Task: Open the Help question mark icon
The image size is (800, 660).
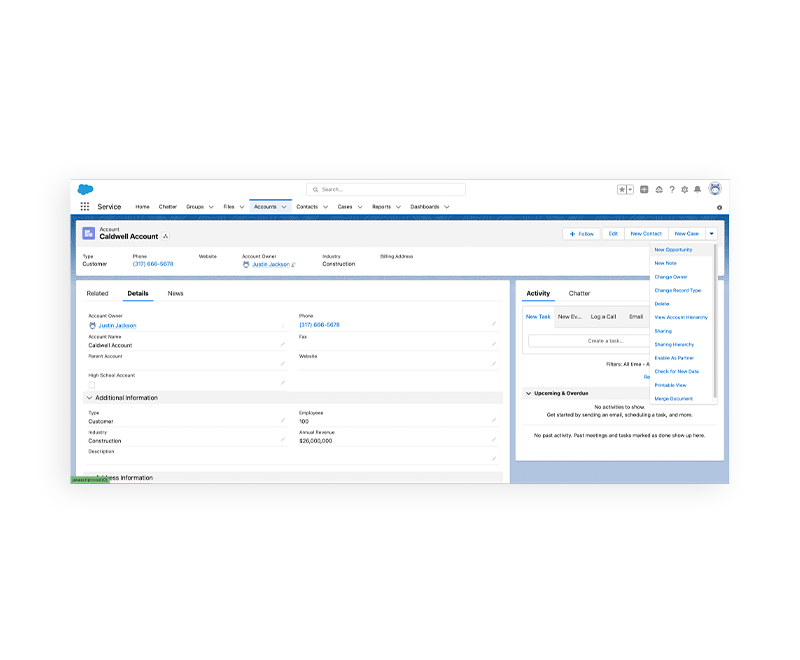Action: pos(672,190)
